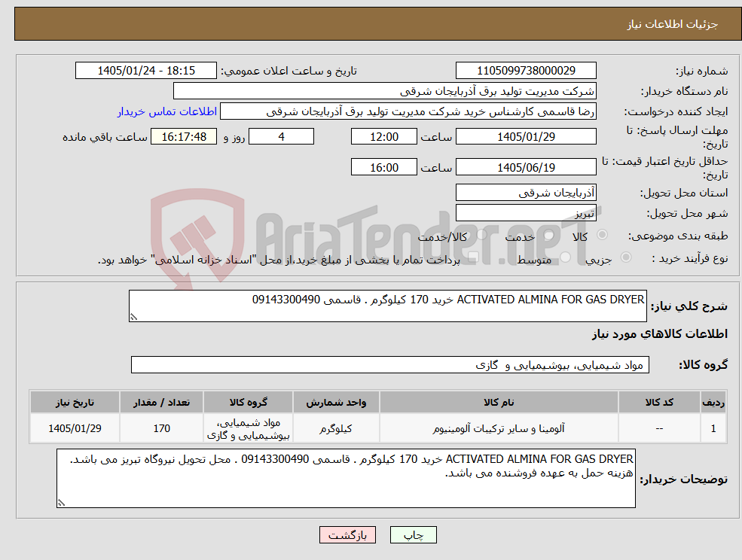The height and width of the screenshot is (560, 742).
Task: Click the Islamic treasury payment note text
Action: [x=279, y=260]
